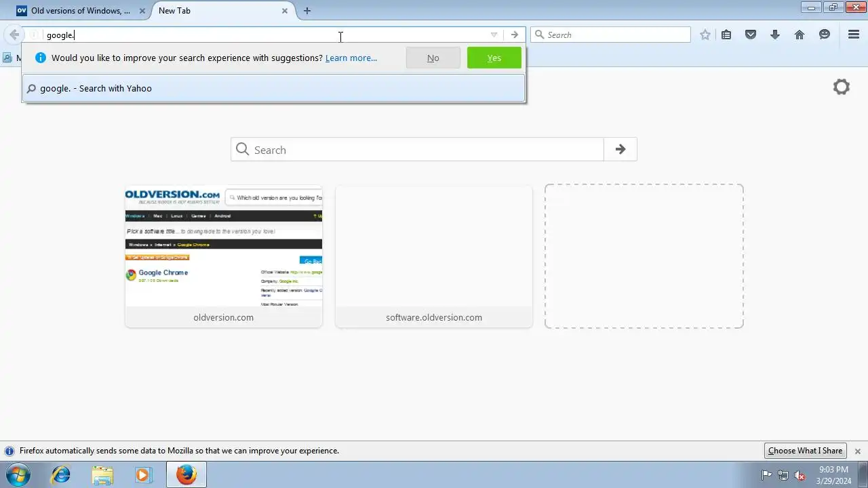Open the oldversion.com thumbnail tile
Image resolution: width=868 pixels, height=488 pixels.
pos(224,256)
